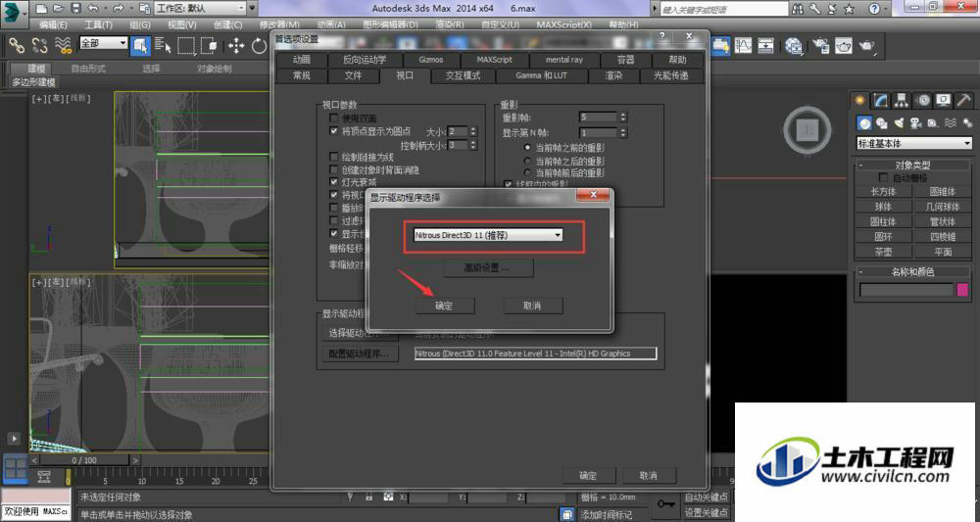Screen dimensions: 980x522
Task: Select the Link tool chain icon
Action: tap(17, 46)
